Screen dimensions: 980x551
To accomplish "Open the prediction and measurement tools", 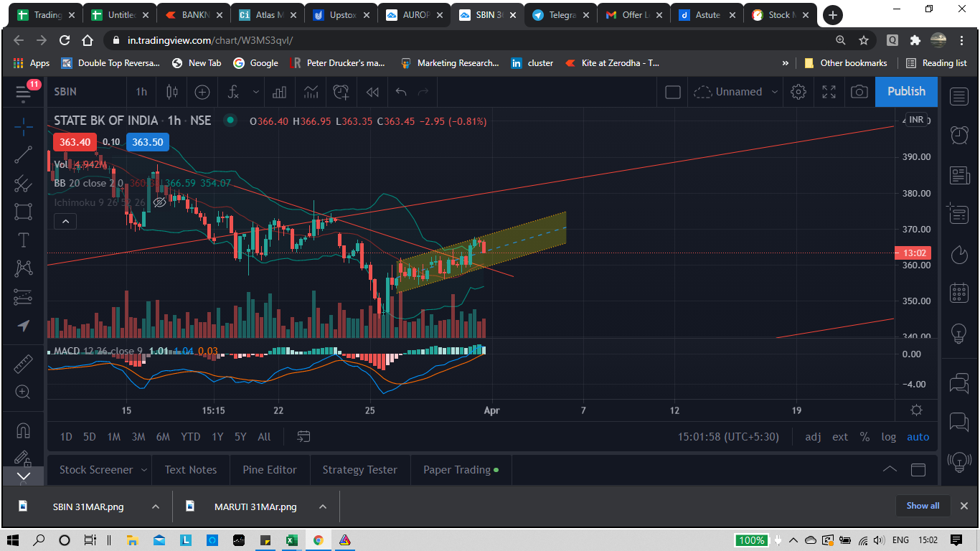I will (x=23, y=297).
